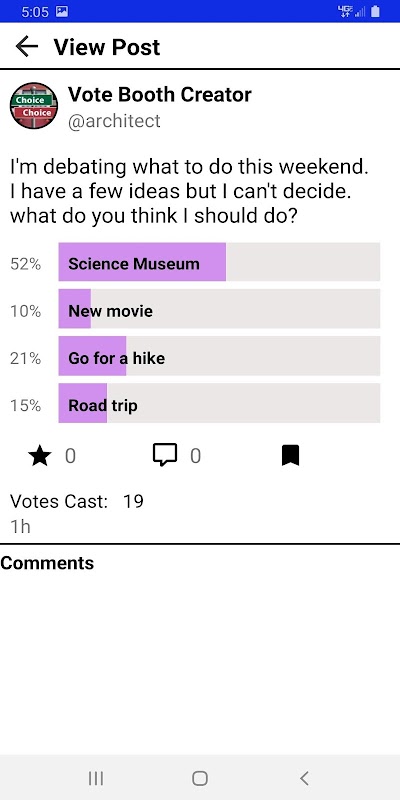This screenshot has width=400, height=800.
Task: Open the @architect username link
Action: pyautogui.click(x=114, y=121)
